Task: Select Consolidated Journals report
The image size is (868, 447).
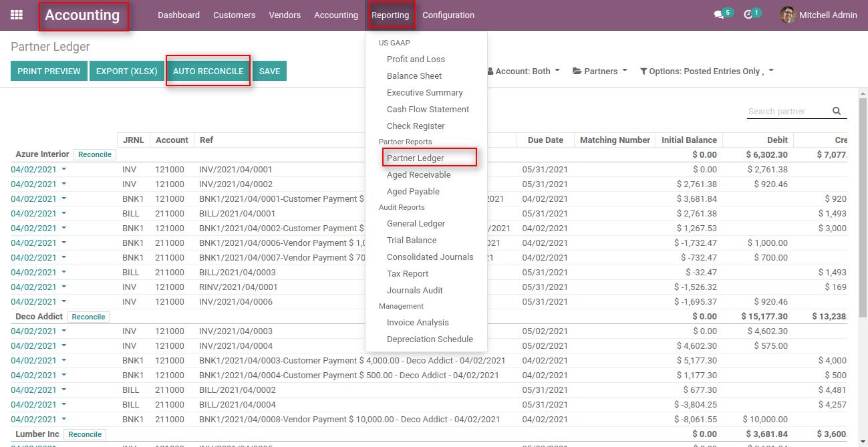Action: point(430,257)
